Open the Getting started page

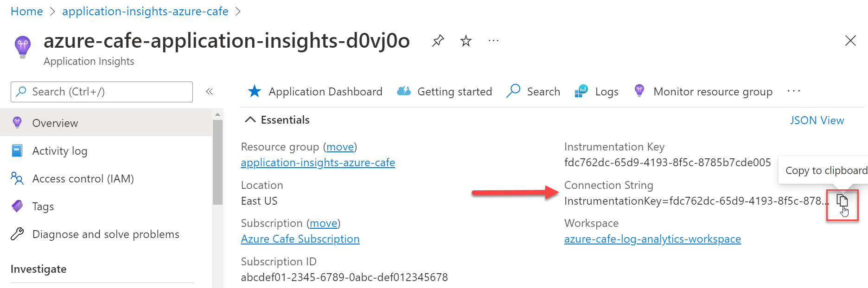tap(444, 92)
